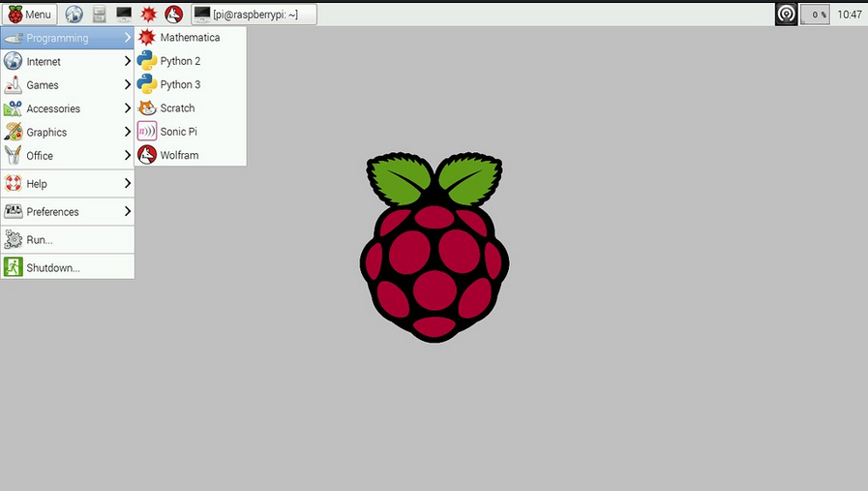Click the red Mathematica star icon in submenu

pos(147,37)
